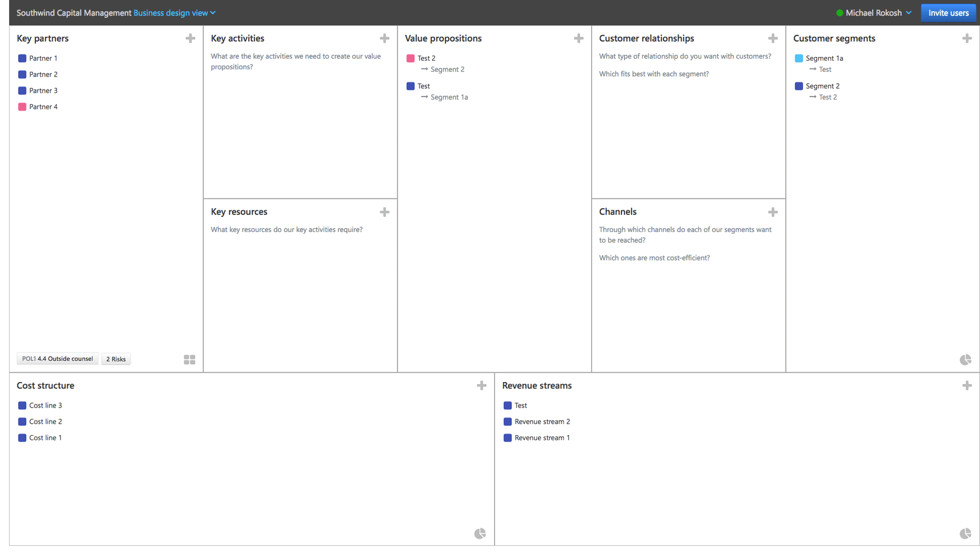The width and height of the screenshot is (980, 557).
Task: Click the Cost structure heading
Action: coord(45,386)
